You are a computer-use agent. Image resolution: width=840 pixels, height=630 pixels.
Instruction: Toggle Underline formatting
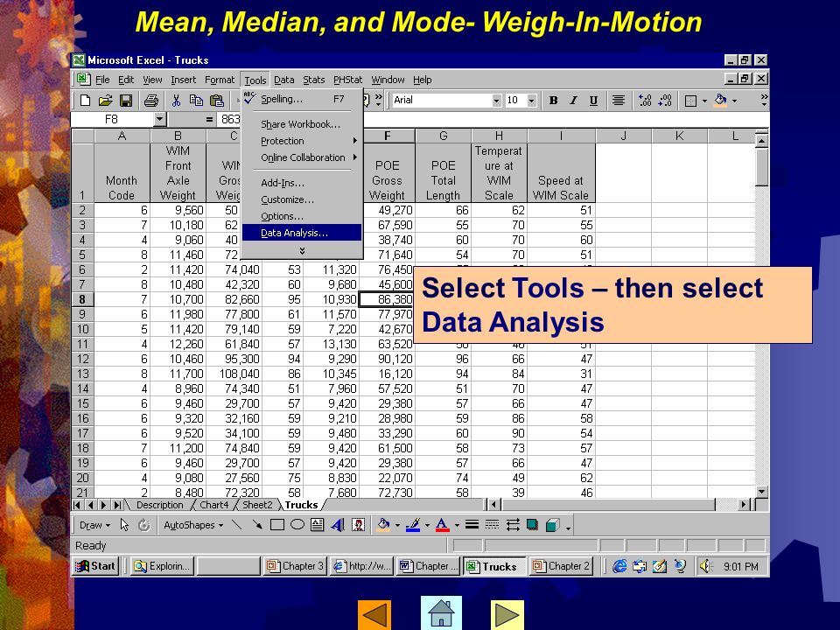[x=593, y=100]
